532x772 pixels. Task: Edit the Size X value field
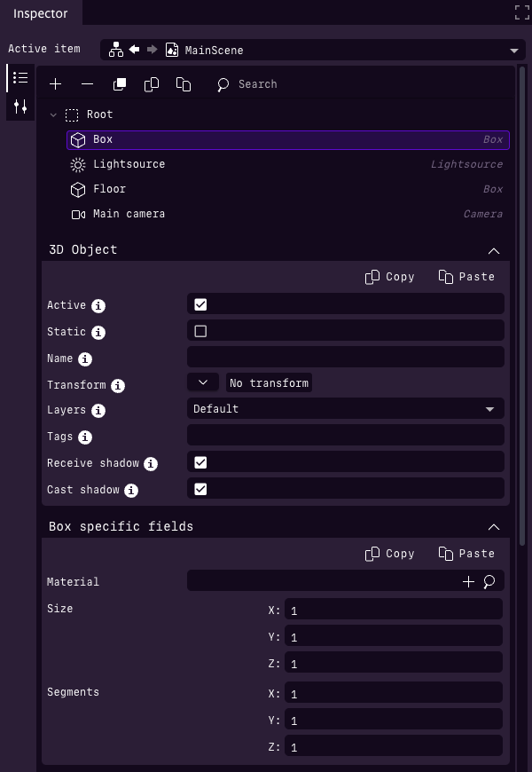[x=393, y=610]
